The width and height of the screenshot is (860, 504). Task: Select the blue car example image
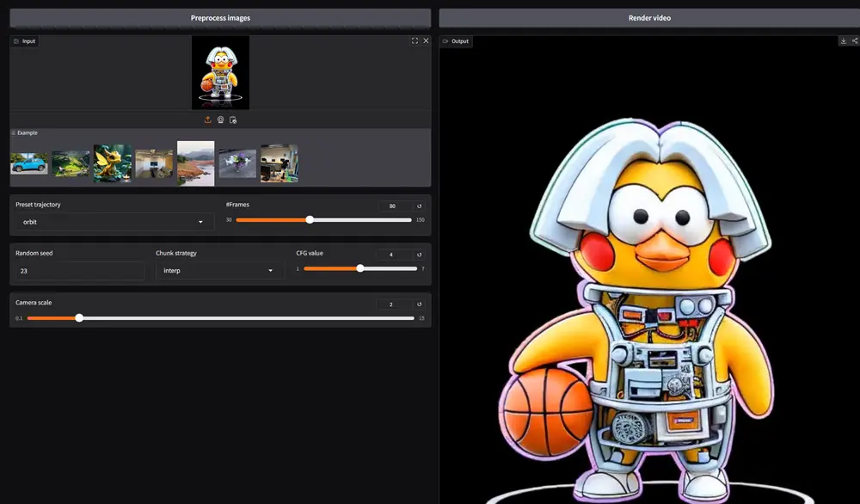pos(29,163)
